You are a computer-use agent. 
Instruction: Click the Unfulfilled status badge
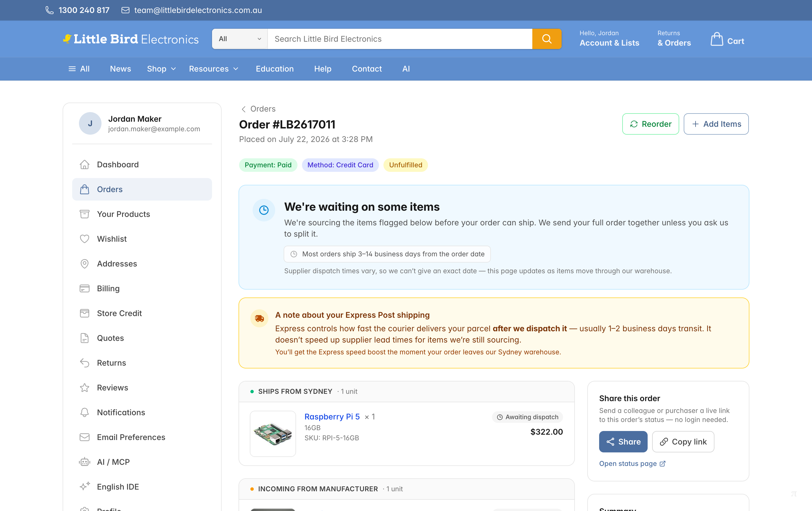[406, 165]
